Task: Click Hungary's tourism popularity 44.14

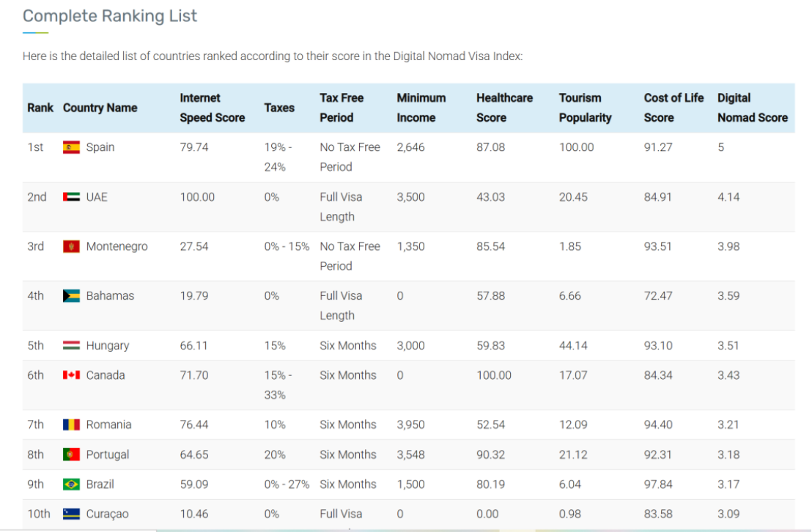Action: tap(573, 346)
